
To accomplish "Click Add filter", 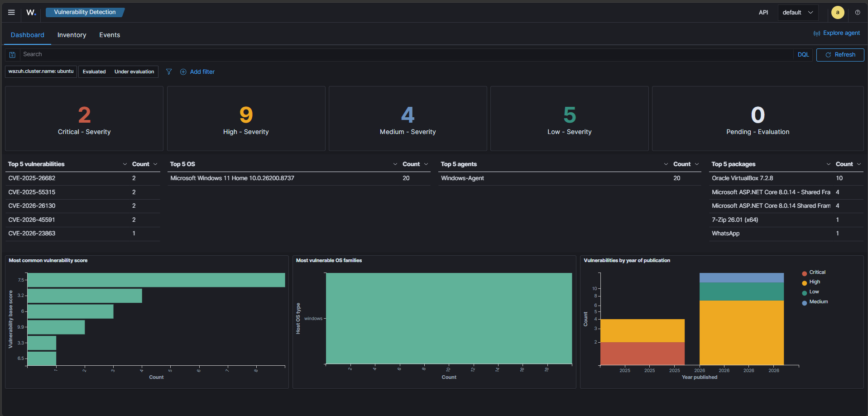I will (x=197, y=72).
